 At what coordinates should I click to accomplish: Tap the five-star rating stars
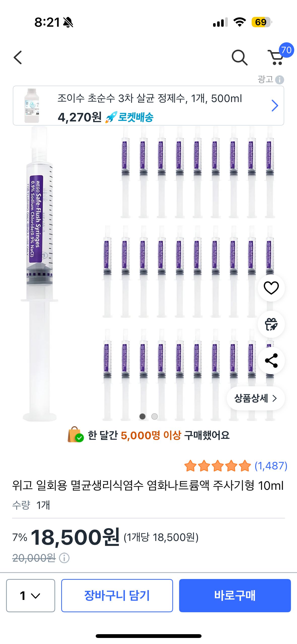point(218,466)
